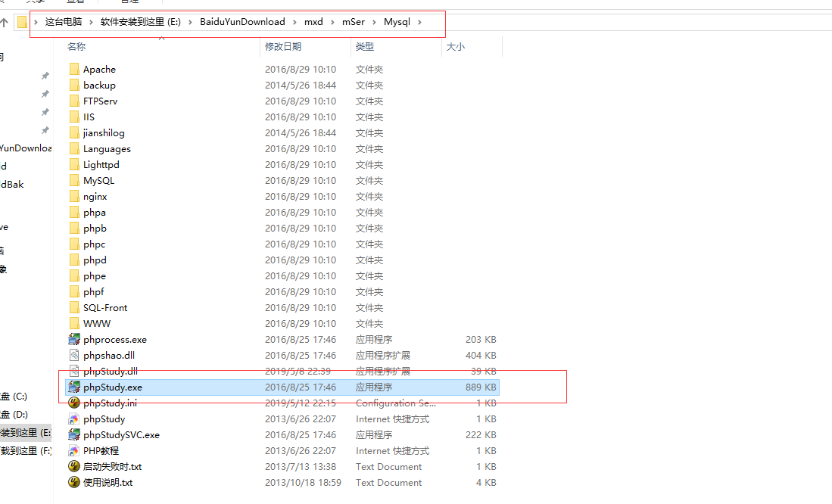The image size is (832, 504).
Task: Click the phpStudy internet shortcut icon
Action: [x=74, y=419]
